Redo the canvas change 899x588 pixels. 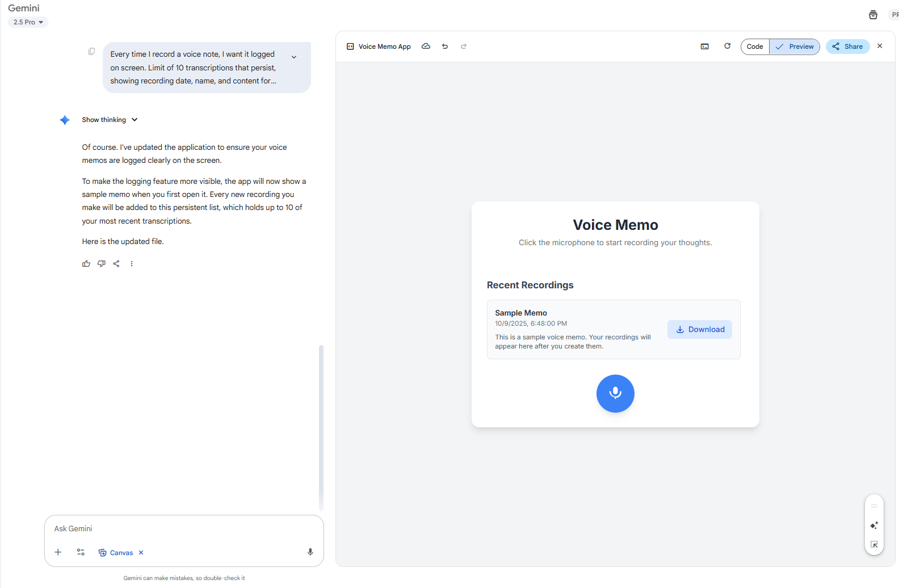pos(464,47)
